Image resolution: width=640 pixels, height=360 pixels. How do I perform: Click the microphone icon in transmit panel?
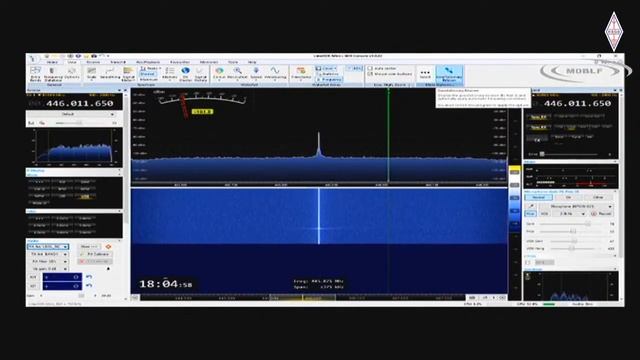pos(531,207)
